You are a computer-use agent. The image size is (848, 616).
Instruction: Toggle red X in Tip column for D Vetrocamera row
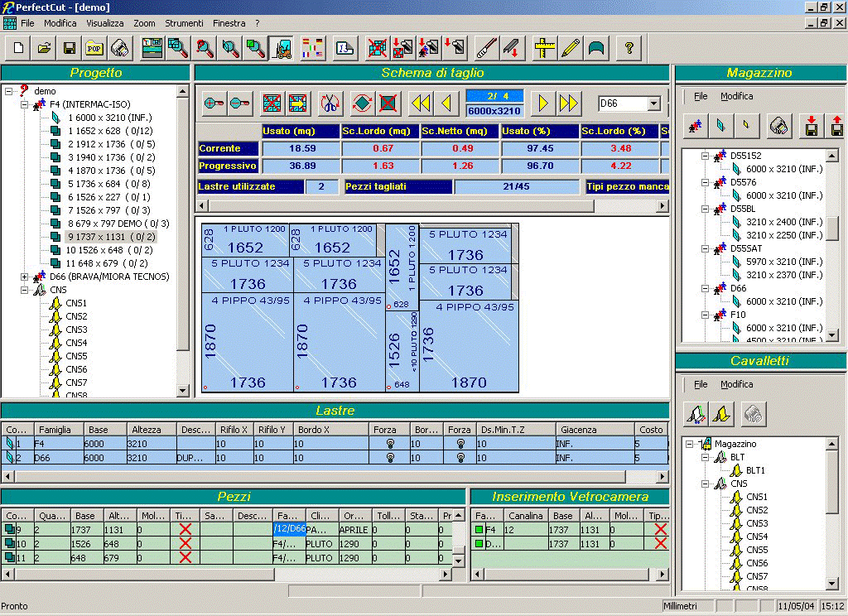click(660, 543)
